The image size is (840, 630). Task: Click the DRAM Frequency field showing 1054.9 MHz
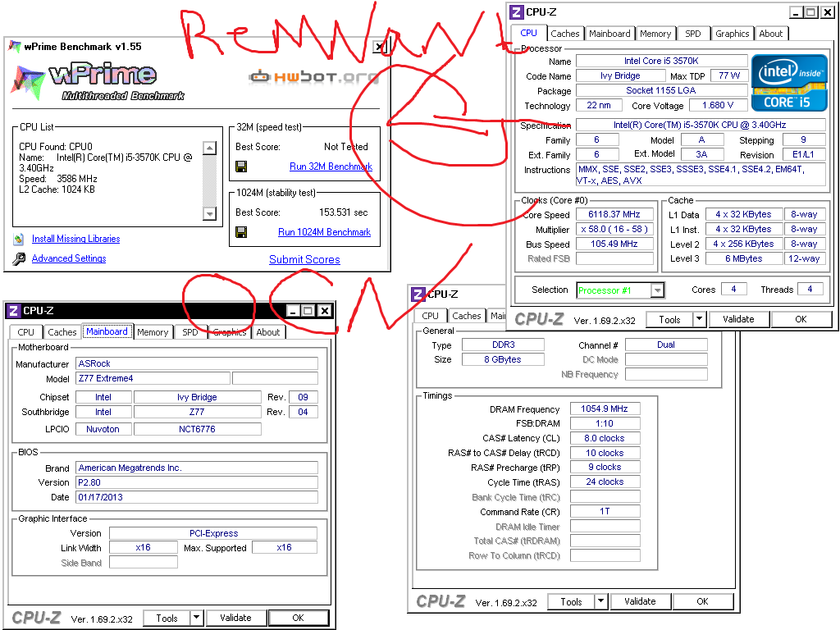(605, 409)
